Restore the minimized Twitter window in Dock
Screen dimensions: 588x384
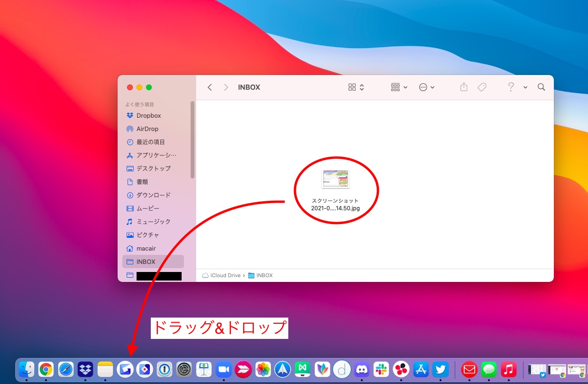[538, 370]
